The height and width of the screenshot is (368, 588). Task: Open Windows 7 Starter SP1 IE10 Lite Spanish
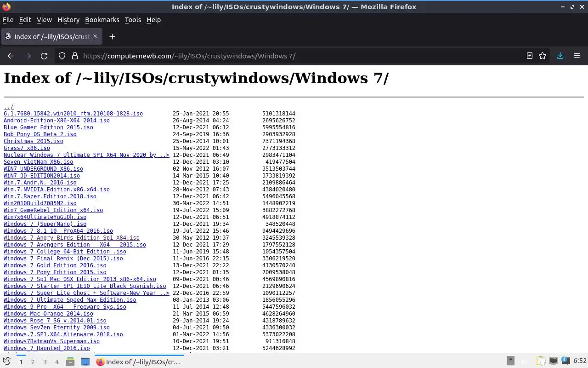[85, 286]
